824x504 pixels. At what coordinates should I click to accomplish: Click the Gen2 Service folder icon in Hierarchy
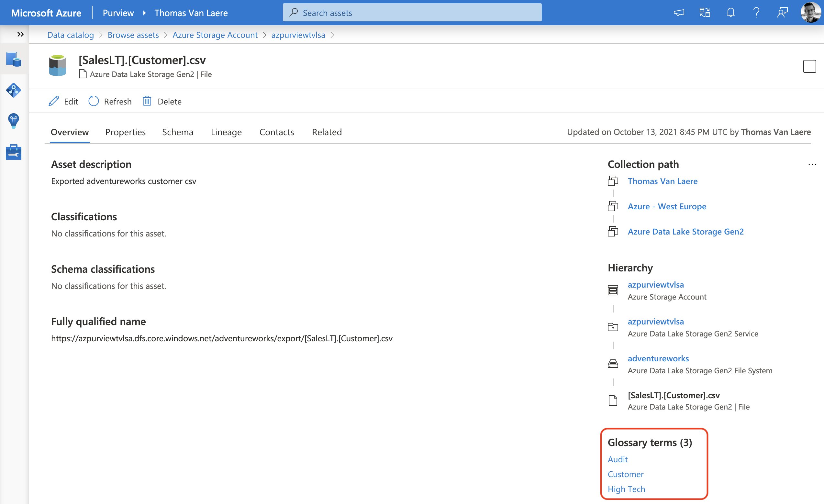[x=613, y=326]
